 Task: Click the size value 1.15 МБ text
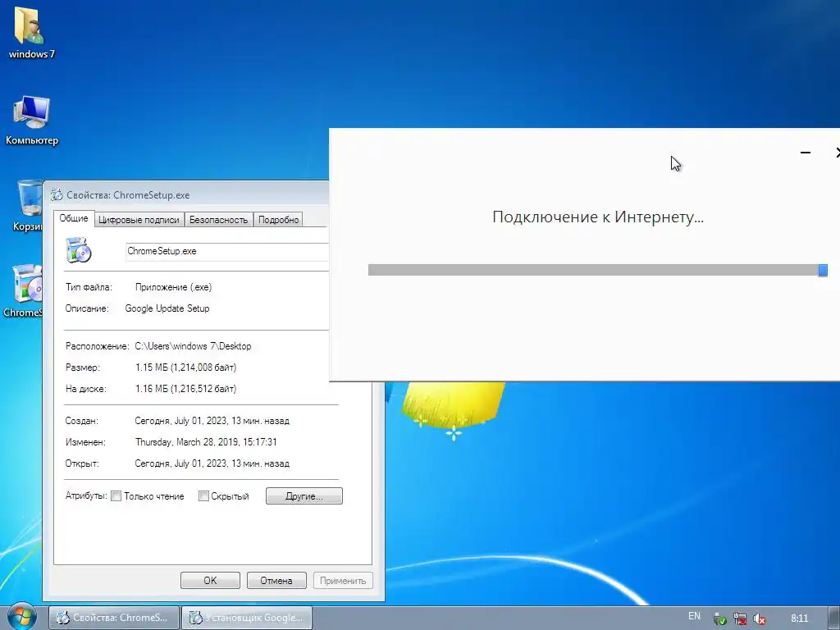tap(186, 367)
